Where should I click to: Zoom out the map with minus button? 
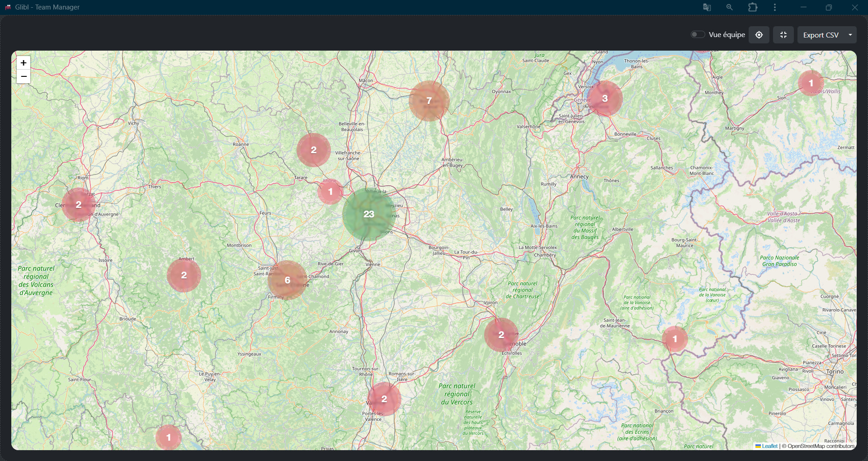24,76
